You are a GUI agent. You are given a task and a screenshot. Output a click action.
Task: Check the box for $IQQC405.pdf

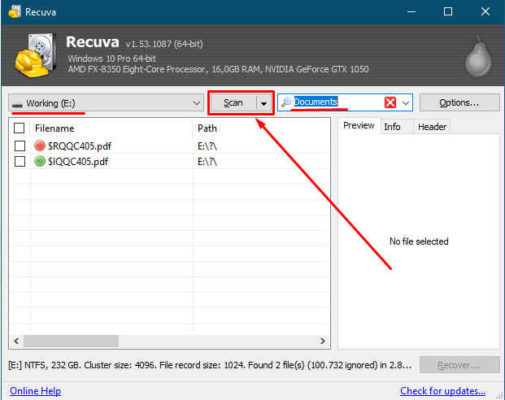[x=20, y=161]
